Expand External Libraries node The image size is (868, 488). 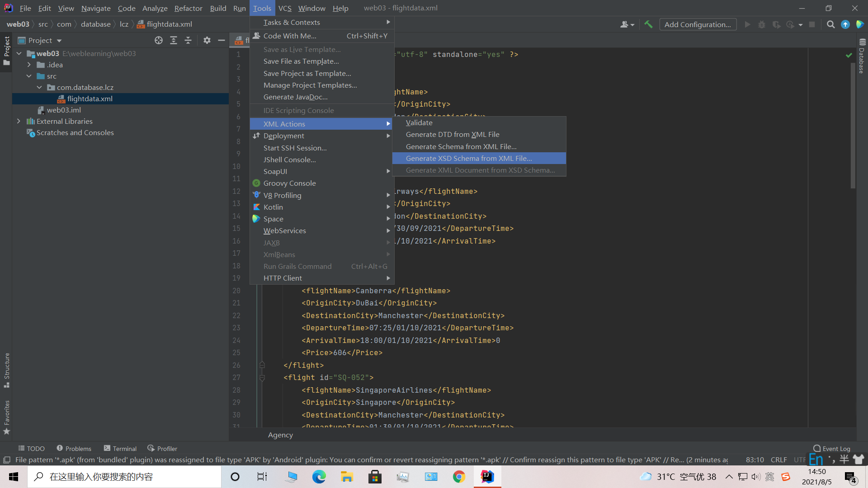[x=19, y=121]
